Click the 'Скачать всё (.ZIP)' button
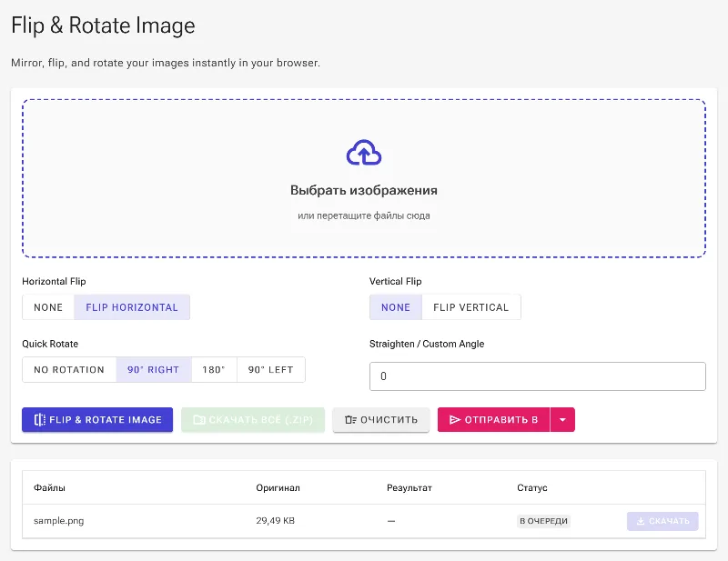728x561 pixels. pyautogui.click(x=253, y=420)
